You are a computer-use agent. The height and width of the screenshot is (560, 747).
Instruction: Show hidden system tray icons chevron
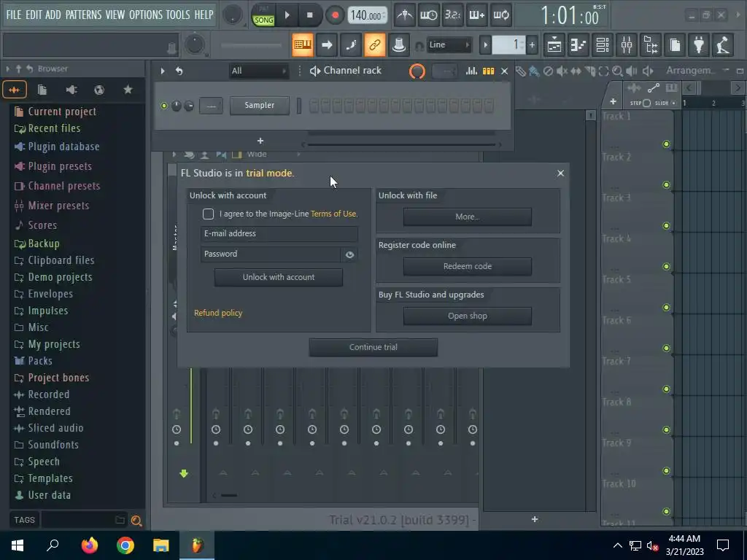(617, 545)
